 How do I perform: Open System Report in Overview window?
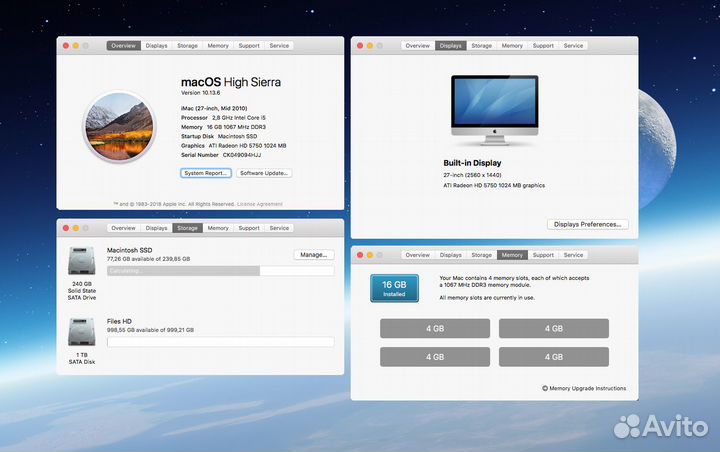(206, 173)
